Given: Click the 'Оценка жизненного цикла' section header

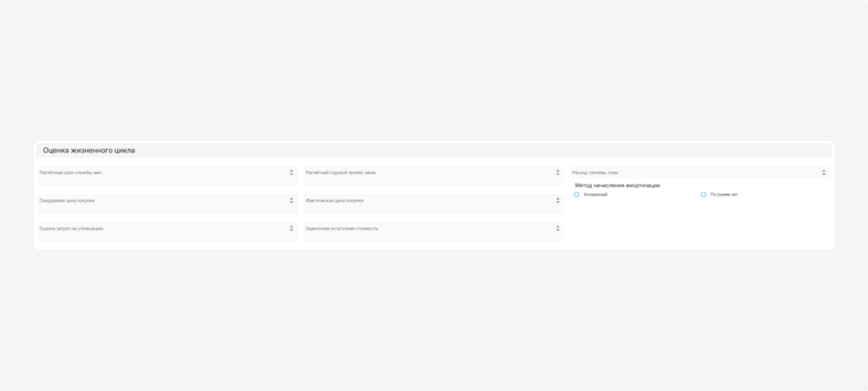Looking at the screenshot, I should (89, 151).
